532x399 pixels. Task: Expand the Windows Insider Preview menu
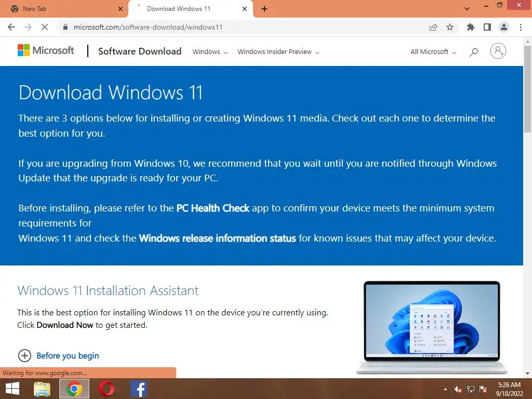pyautogui.click(x=278, y=52)
